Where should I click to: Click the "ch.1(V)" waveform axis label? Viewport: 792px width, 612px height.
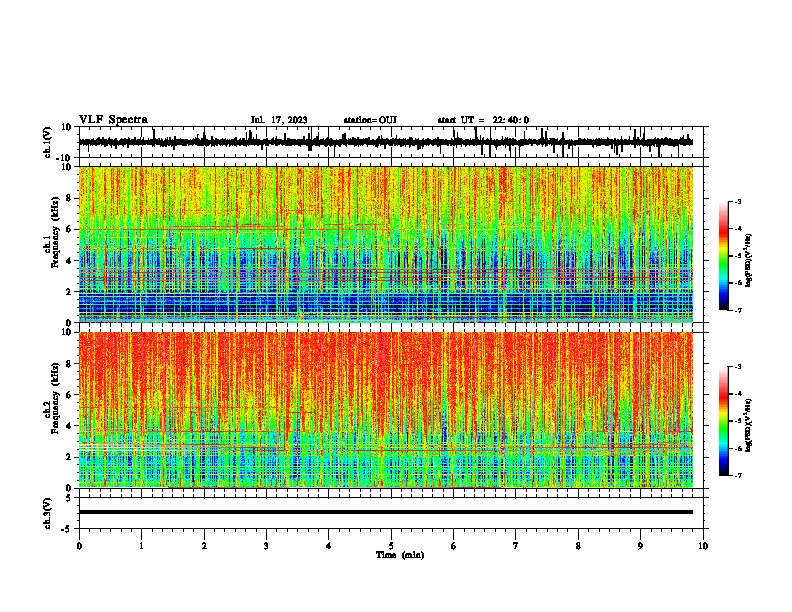pyautogui.click(x=48, y=142)
